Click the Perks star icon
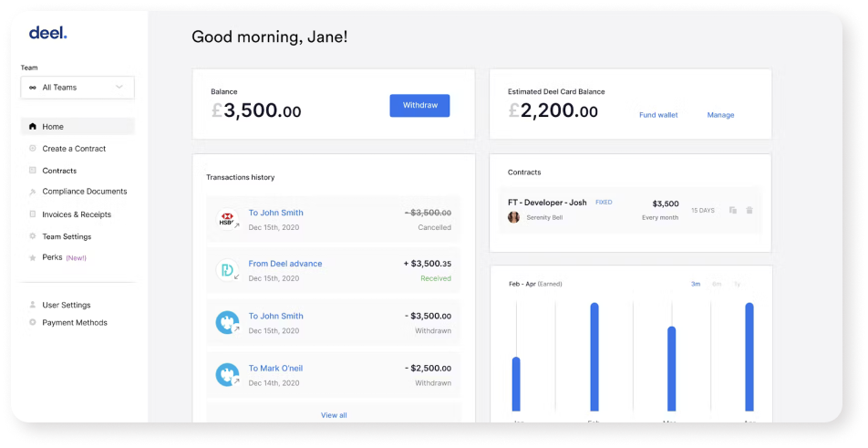 tap(33, 258)
